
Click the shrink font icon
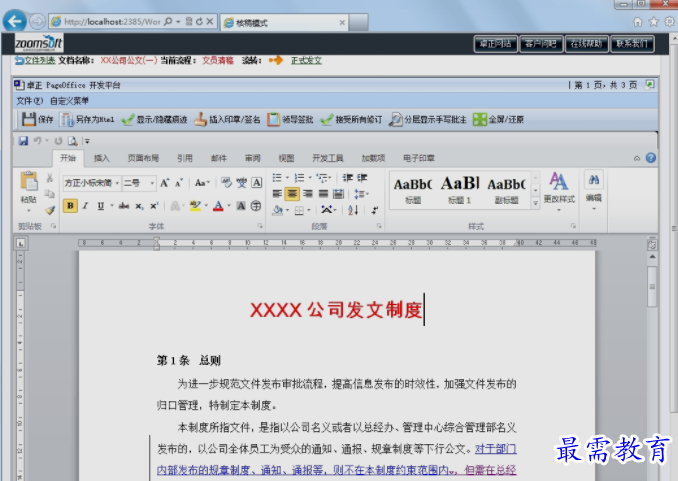179,183
